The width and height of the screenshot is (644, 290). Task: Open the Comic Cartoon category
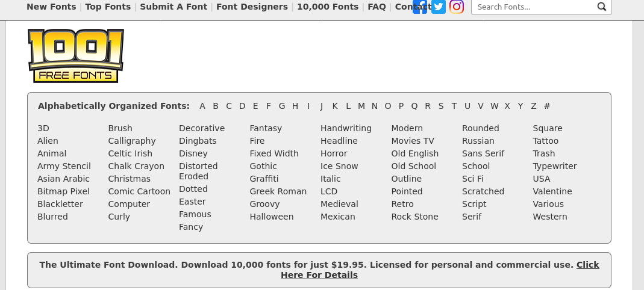(x=139, y=191)
